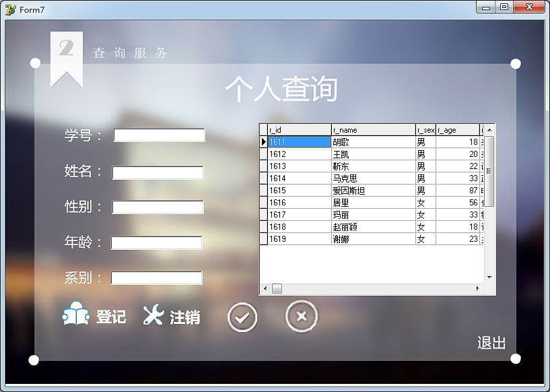Click inside the 系别 input field
550x392 pixels.
(157, 277)
